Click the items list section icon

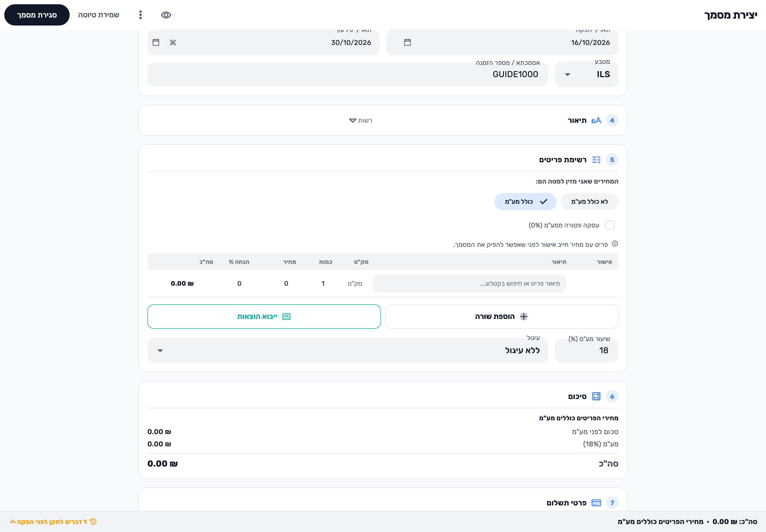coord(596,160)
